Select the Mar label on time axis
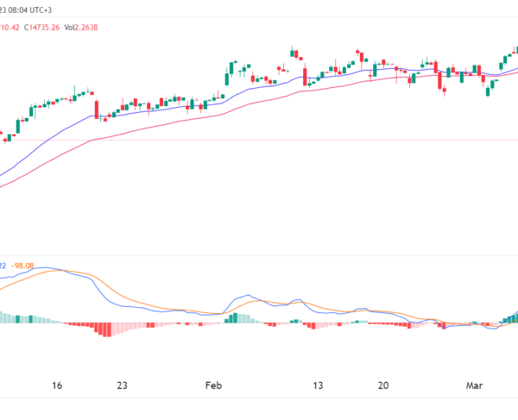The image size is (518, 420). tap(474, 385)
